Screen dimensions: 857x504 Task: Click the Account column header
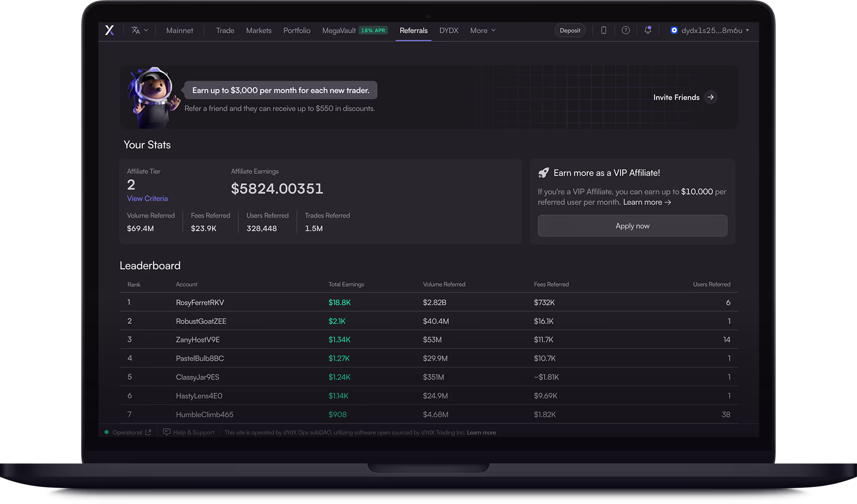[186, 284]
